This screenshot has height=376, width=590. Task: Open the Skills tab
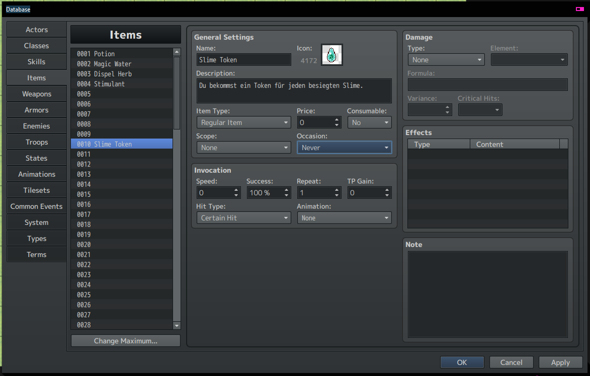tap(36, 62)
